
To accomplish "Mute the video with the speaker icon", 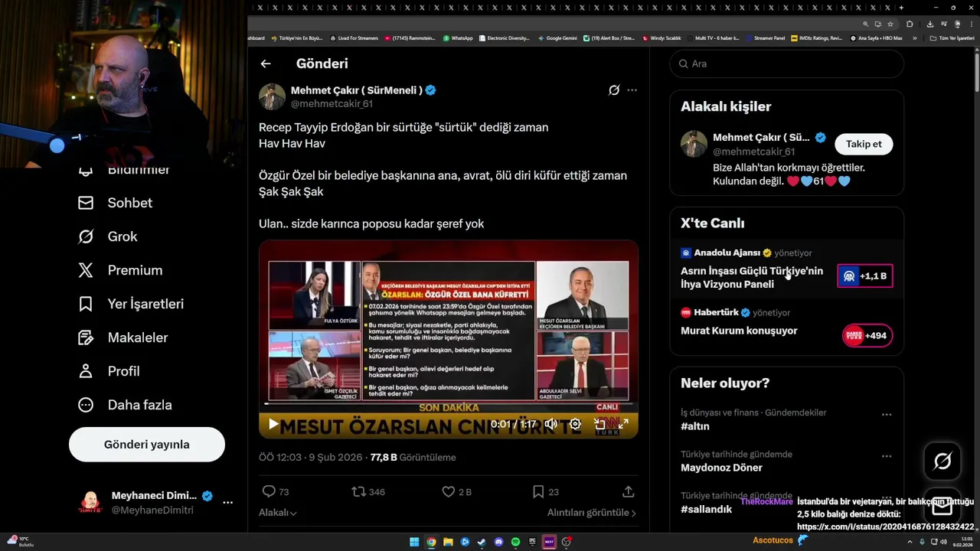I will (x=551, y=424).
